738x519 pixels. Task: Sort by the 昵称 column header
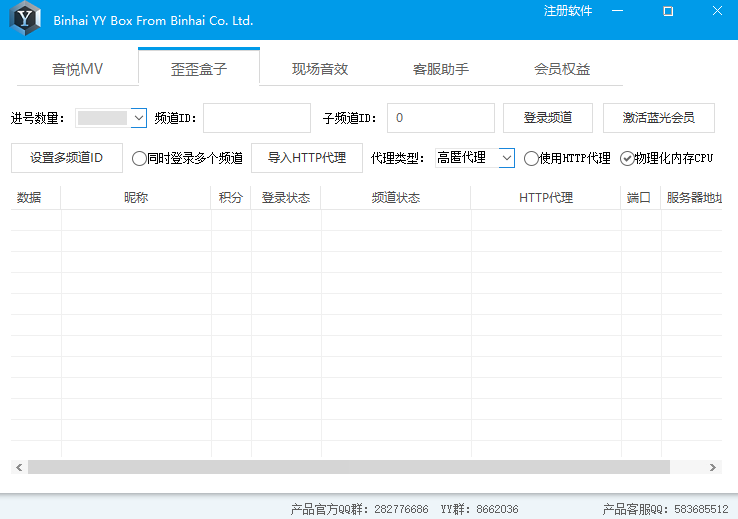coord(136,198)
